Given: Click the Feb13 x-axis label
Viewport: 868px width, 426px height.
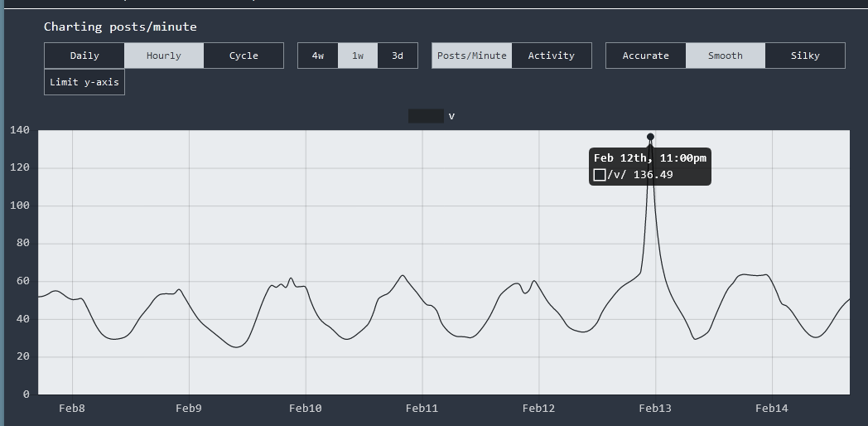Looking at the screenshot, I should [655, 409].
